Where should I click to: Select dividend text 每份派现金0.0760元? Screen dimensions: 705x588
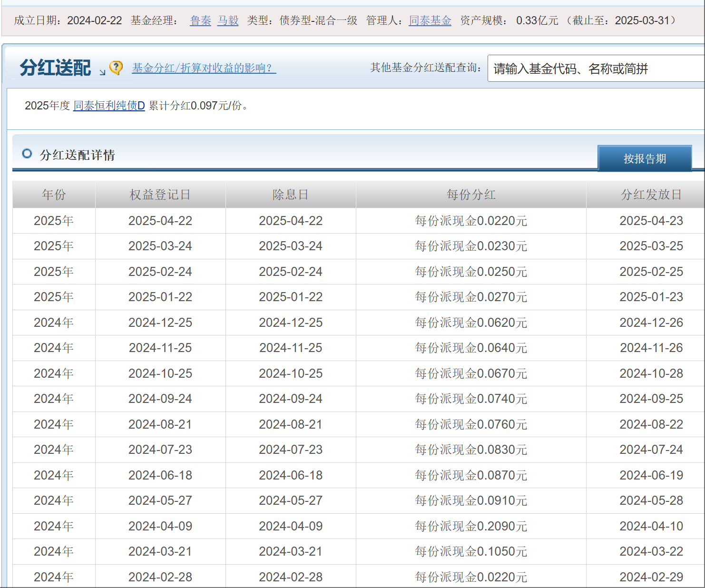(471, 424)
